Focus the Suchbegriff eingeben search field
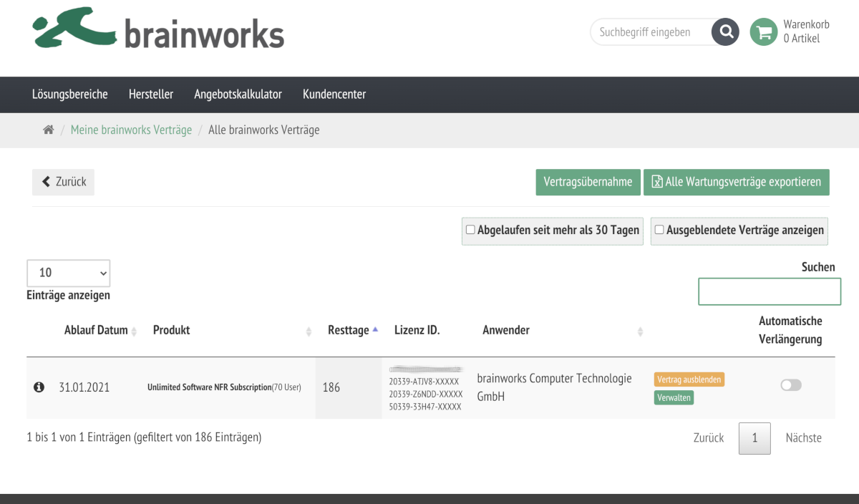Image resolution: width=859 pixels, height=504 pixels. click(651, 32)
